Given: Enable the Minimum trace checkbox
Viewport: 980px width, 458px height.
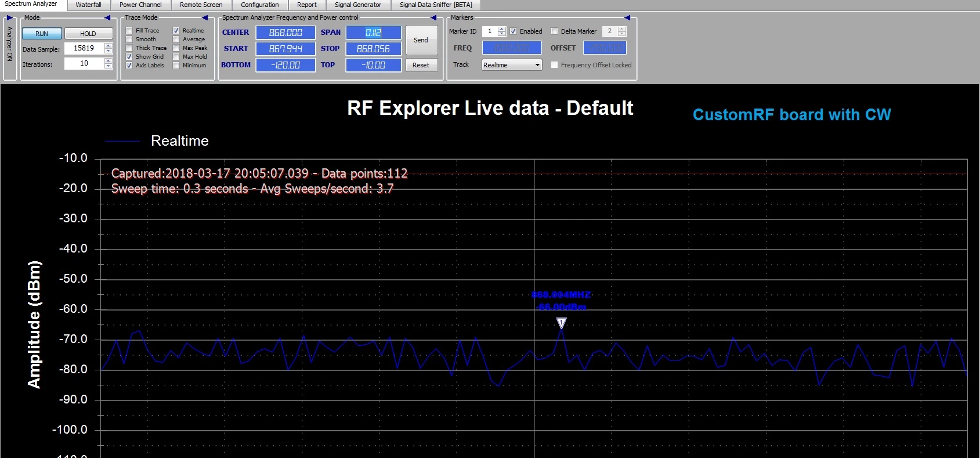Looking at the screenshot, I should click(176, 66).
